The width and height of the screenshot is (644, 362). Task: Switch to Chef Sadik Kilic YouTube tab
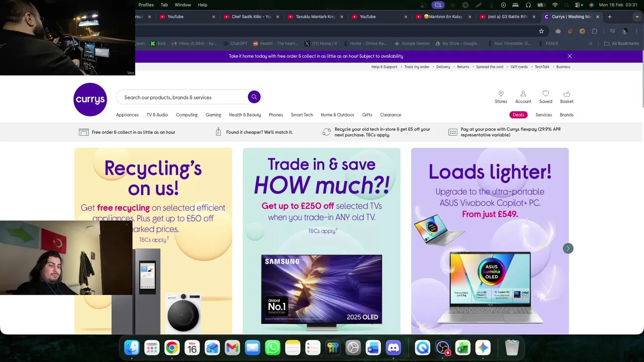251,17
